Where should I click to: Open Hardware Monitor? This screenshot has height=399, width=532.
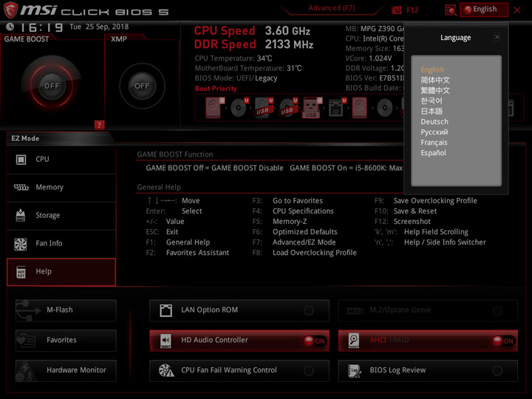(x=66, y=370)
